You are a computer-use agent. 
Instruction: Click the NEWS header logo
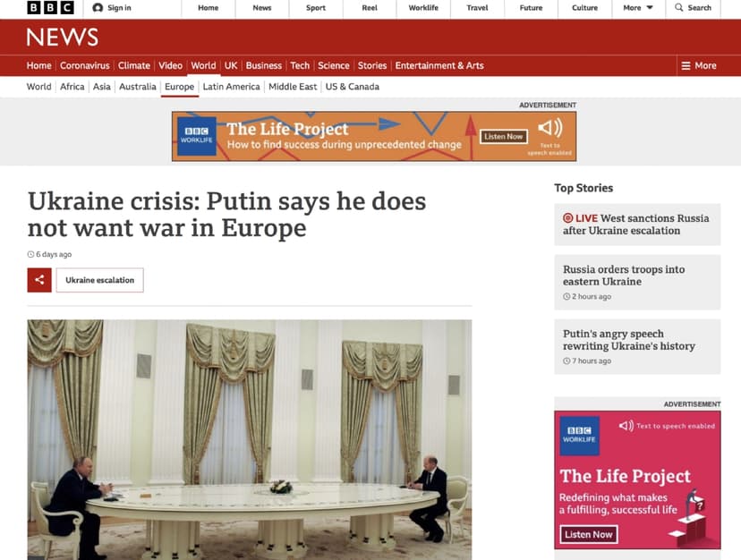(63, 37)
